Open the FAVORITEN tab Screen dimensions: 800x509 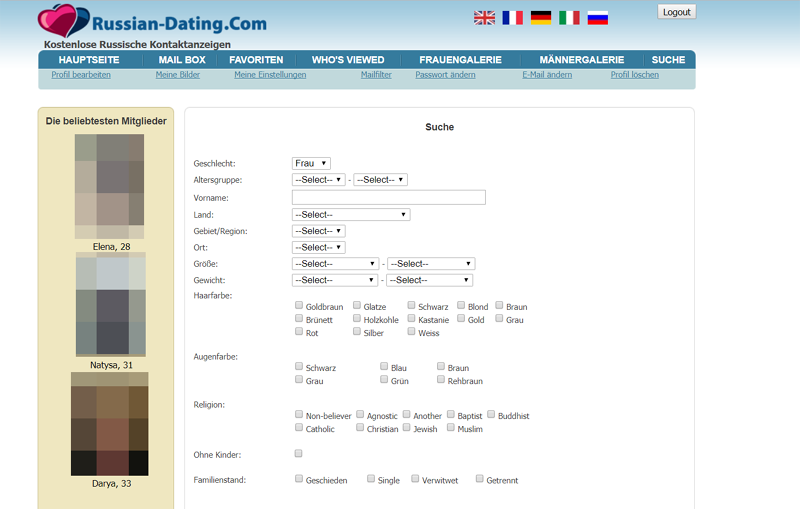point(256,60)
